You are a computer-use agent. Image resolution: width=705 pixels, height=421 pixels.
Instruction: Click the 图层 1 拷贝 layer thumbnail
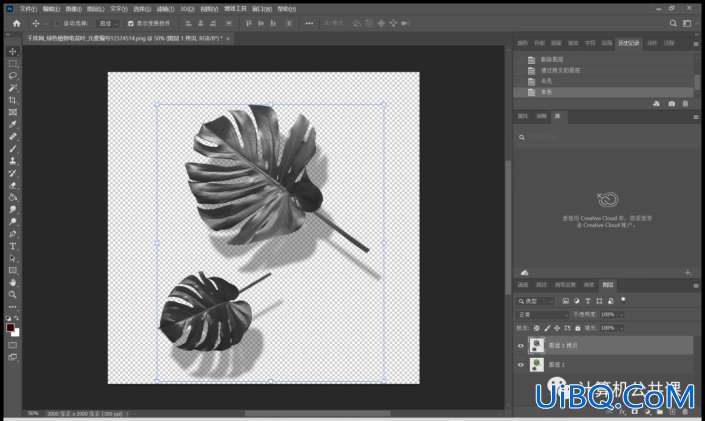tap(536, 345)
